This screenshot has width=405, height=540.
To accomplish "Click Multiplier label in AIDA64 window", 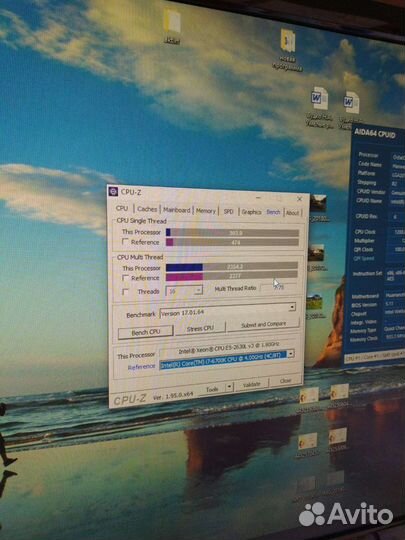I will click(x=364, y=241).
